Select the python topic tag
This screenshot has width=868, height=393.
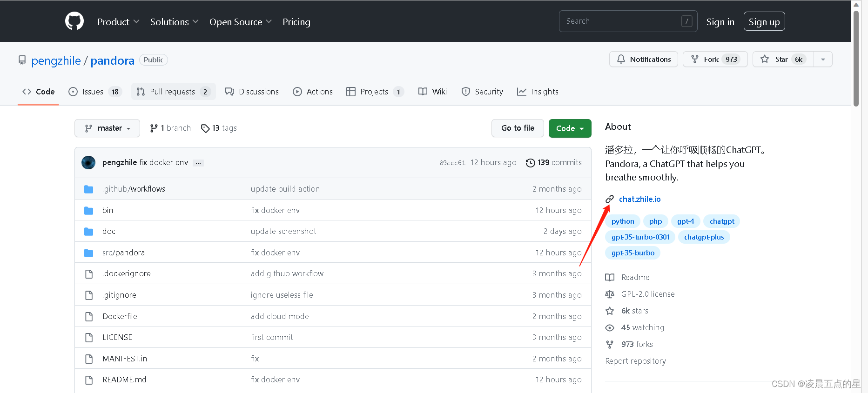pyautogui.click(x=623, y=221)
